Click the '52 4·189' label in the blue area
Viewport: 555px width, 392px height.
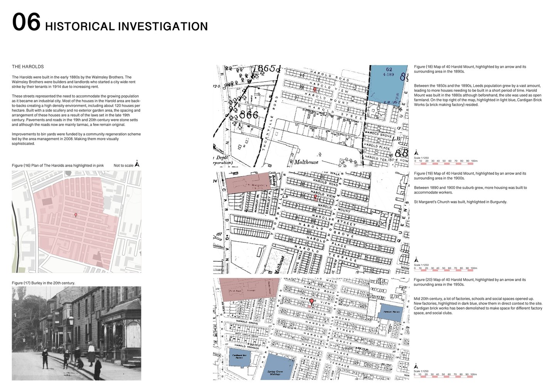(388, 72)
